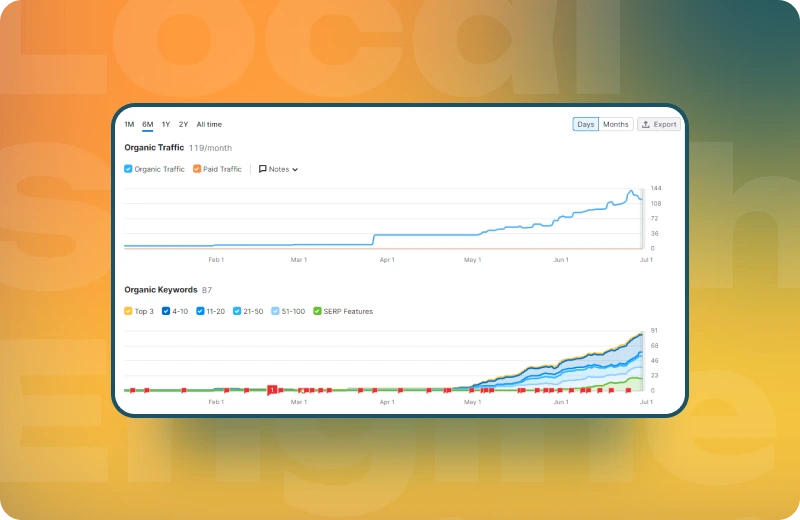Uncheck the Top 3 keywords checkbox
Image resolution: width=800 pixels, height=520 pixels.
pos(128,311)
